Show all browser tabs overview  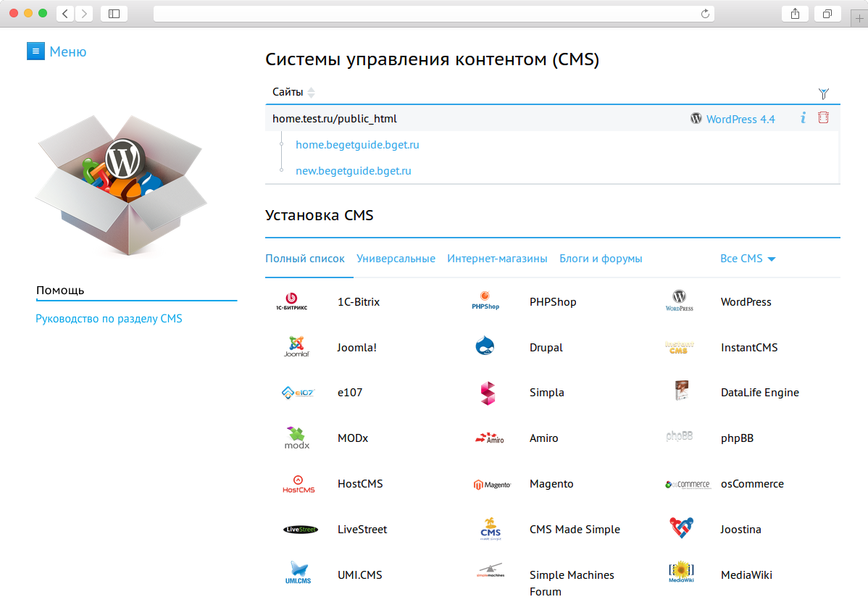click(827, 13)
